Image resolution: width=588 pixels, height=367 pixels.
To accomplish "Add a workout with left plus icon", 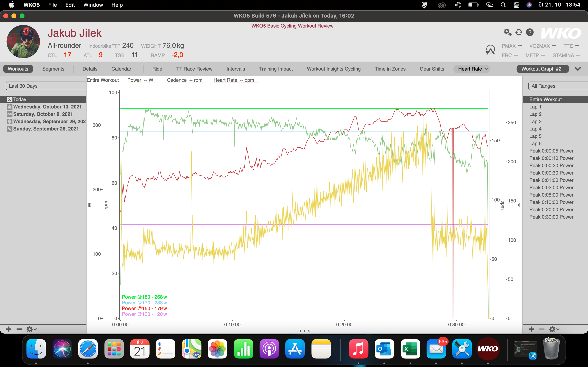I will (x=9, y=329).
